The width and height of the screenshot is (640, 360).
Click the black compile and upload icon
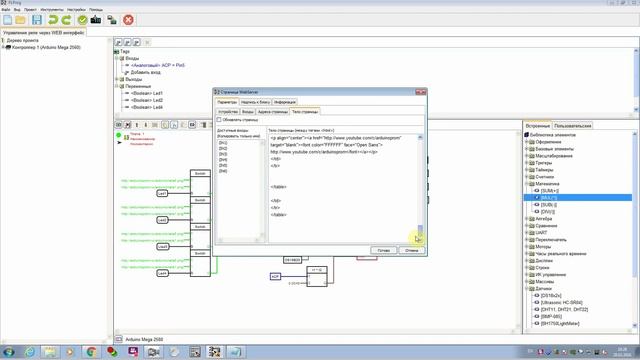point(96,20)
